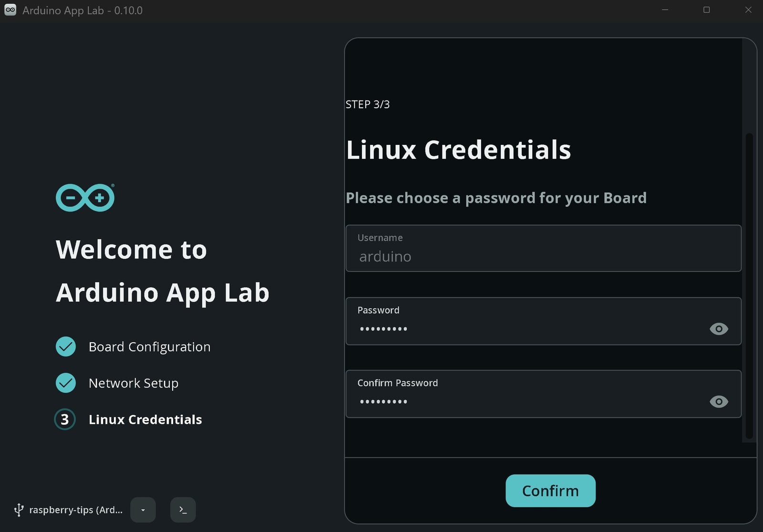Open the raspberry-tips board name selector

point(76,510)
